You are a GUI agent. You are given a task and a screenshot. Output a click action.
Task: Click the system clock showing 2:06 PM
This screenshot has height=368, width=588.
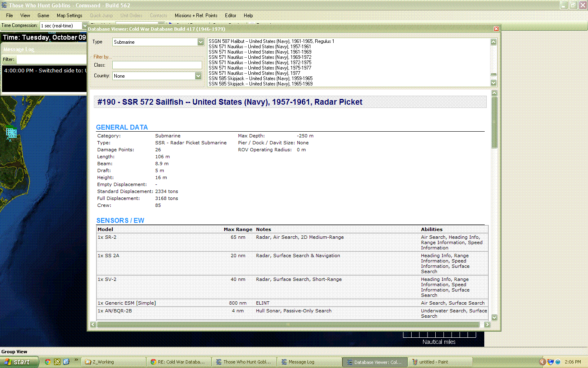pos(573,362)
